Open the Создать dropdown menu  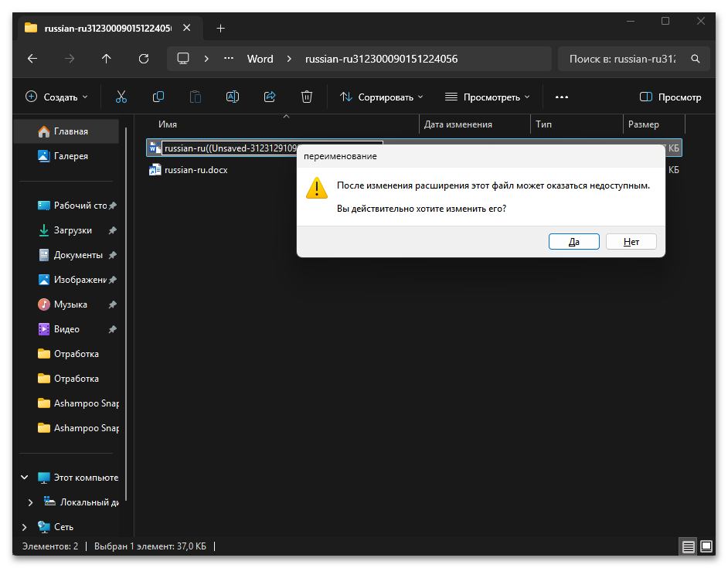(x=56, y=97)
